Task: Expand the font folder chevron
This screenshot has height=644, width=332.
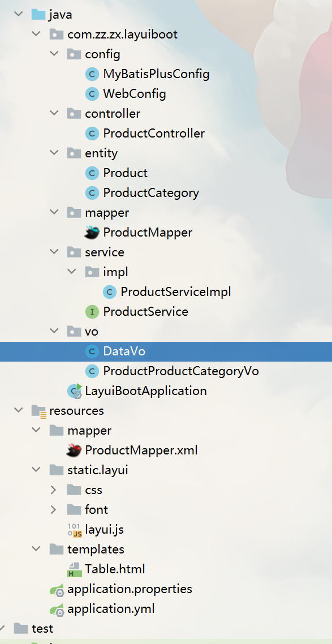Action: 54,509
